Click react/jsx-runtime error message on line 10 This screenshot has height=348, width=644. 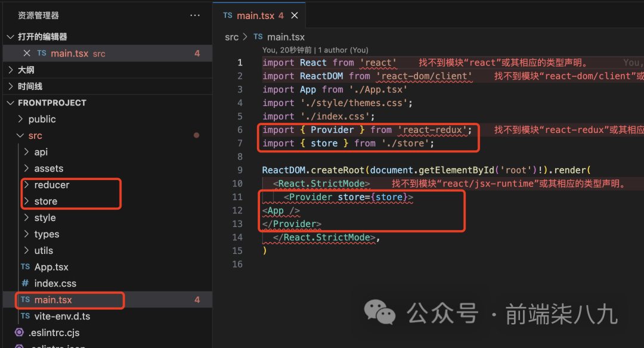click(x=509, y=184)
